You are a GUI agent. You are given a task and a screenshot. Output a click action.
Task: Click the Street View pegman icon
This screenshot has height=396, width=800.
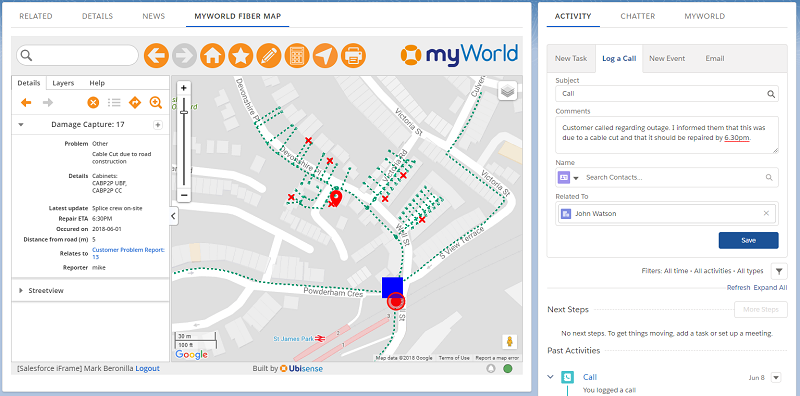pyautogui.click(x=509, y=342)
